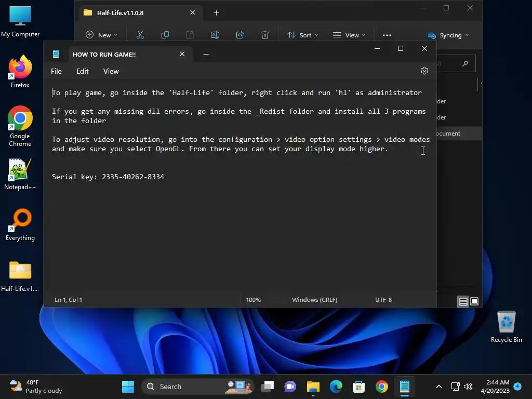Add a new File Explorer tab

[x=216, y=13]
